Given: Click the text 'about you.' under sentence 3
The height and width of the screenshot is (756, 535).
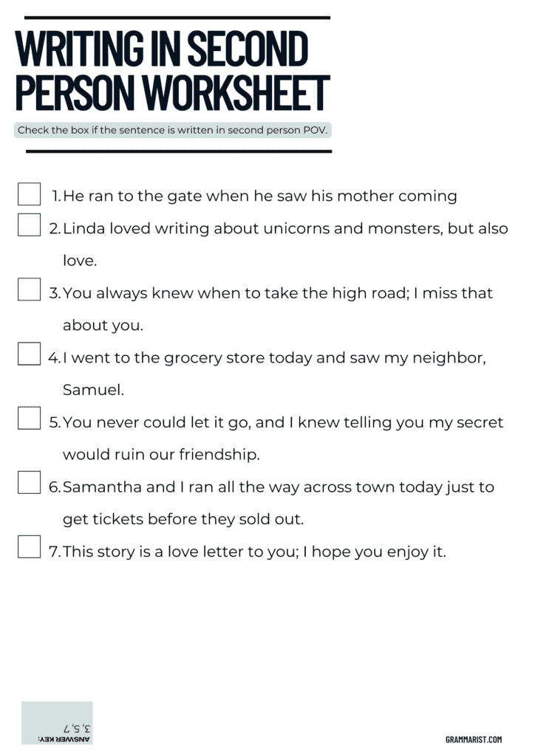Looking at the screenshot, I should (x=103, y=326).
